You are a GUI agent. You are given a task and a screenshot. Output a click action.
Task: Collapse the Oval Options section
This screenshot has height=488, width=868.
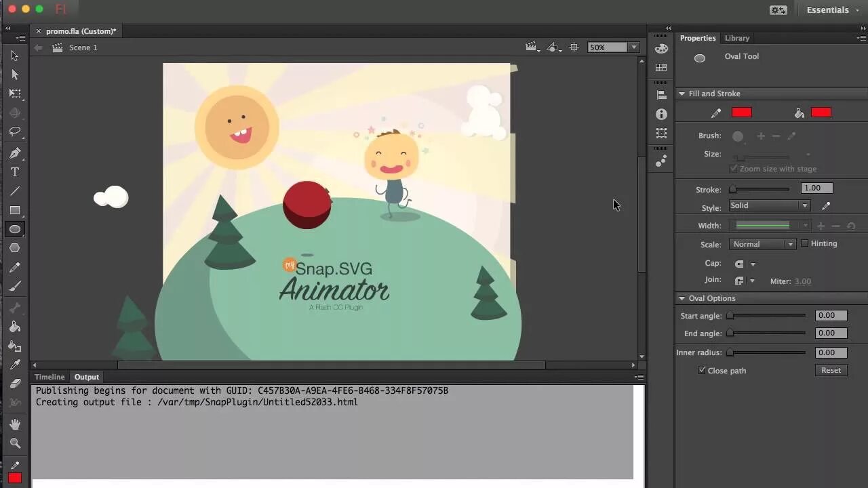[x=682, y=298]
